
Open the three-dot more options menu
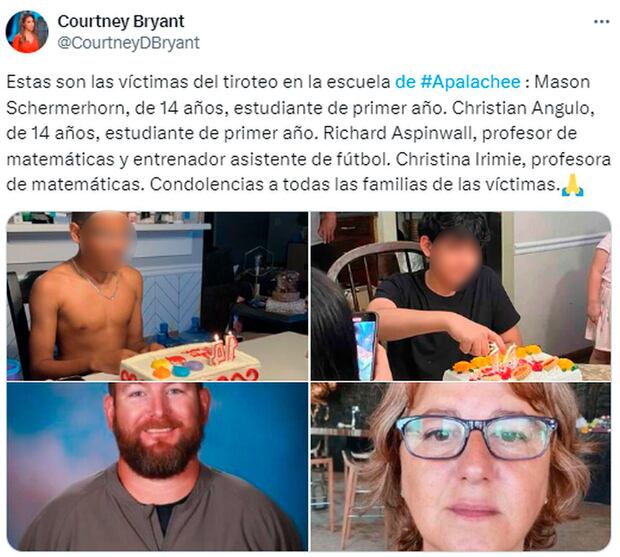coord(601,22)
